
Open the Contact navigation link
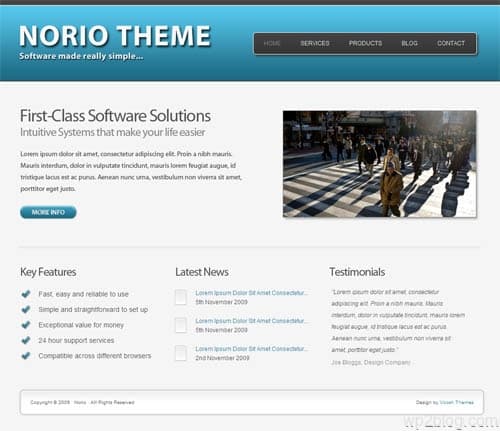point(451,43)
